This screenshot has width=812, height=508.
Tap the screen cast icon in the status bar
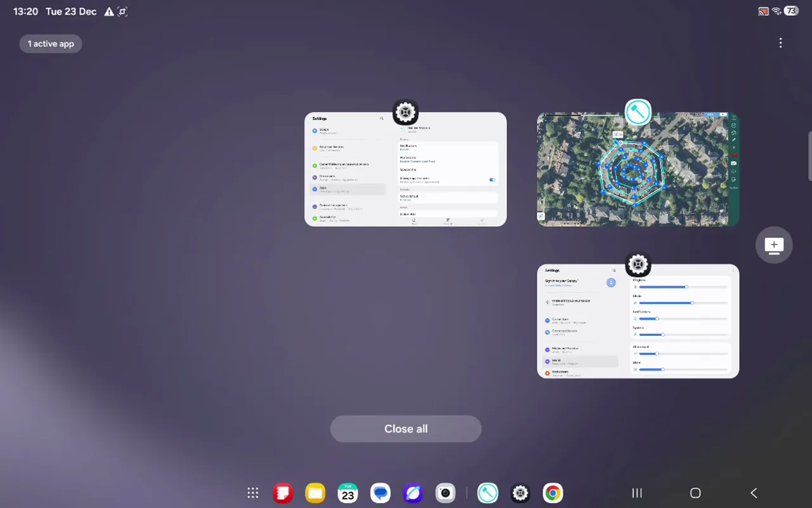coord(763,11)
